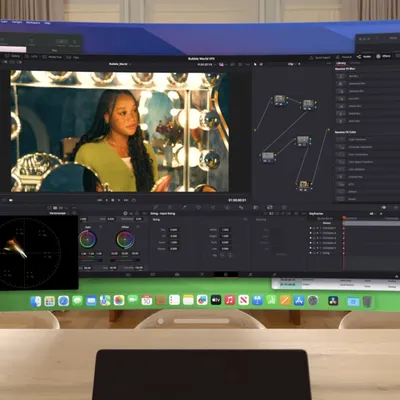Toggle the Nodes panel button
Screen dimensions: 400x400
pyautogui.click(x=364, y=57)
